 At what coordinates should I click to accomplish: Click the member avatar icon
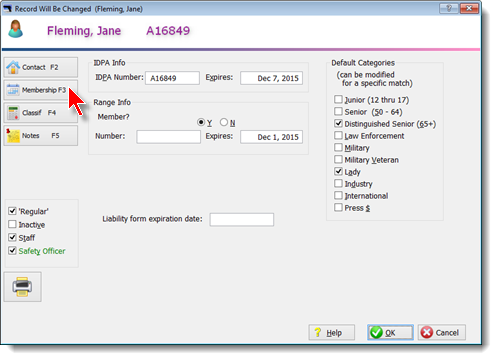[16, 29]
